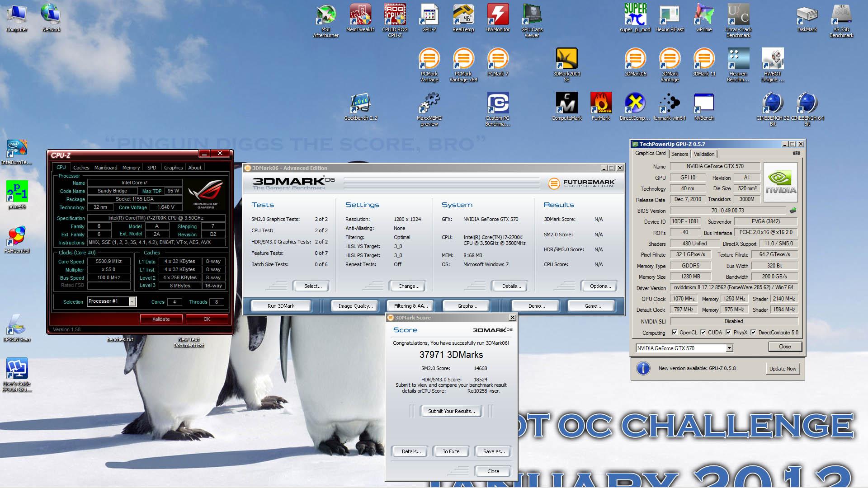Viewport: 868px width, 488px height.
Task: Open Mainboard tab in CPU-Z
Action: tap(106, 168)
